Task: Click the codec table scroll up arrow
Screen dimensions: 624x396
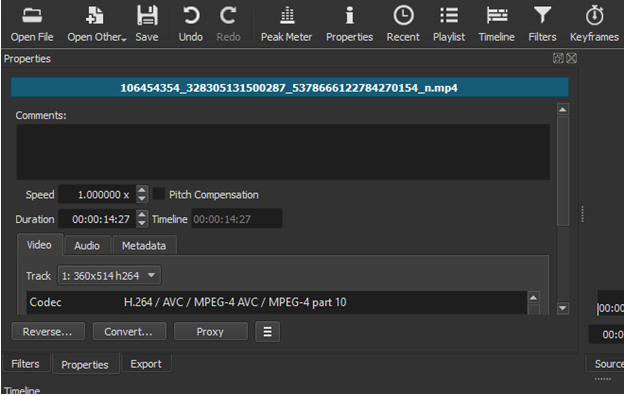Action: pos(533,297)
